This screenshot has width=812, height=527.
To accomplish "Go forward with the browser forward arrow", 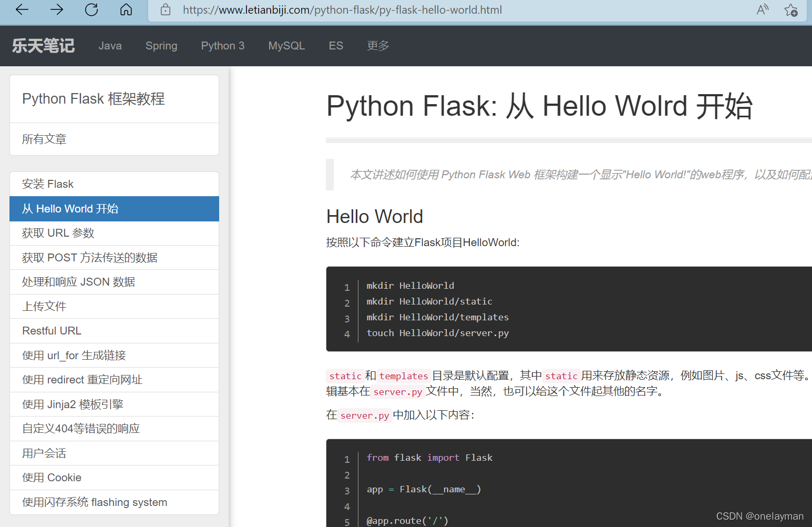I will click(x=57, y=9).
